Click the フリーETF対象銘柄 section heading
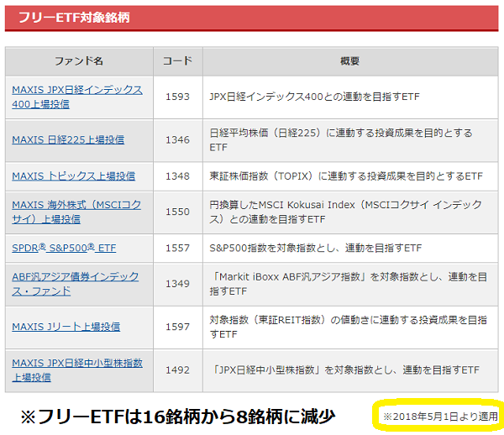 point(74,18)
